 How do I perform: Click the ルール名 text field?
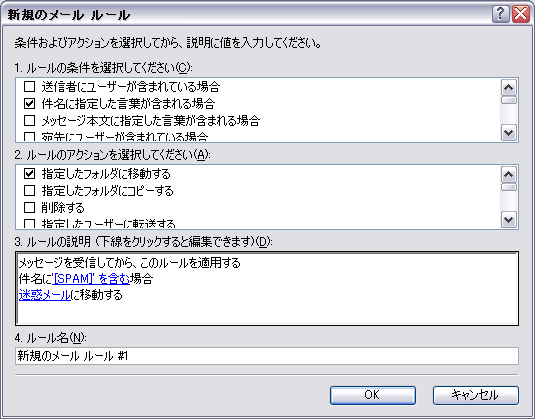pyautogui.click(x=267, y=356)
